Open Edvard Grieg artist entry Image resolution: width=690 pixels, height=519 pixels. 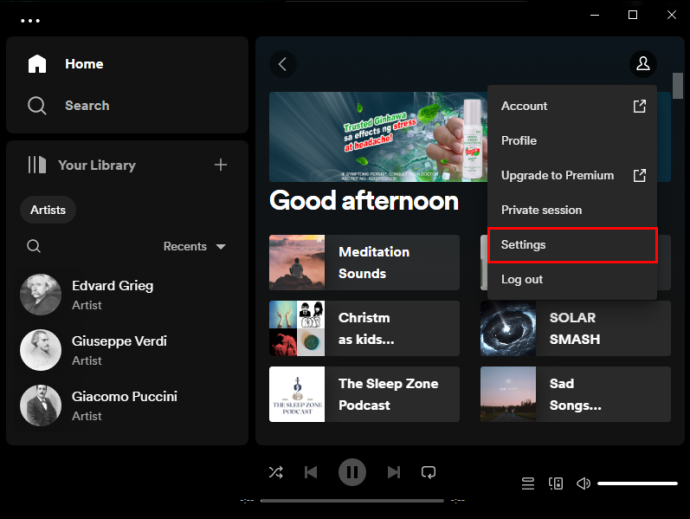(128, 295)
